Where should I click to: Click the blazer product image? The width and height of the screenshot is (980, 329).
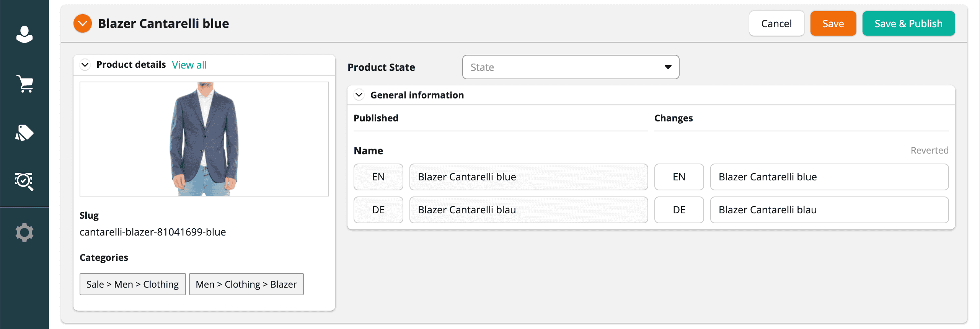tap(204, 139)
